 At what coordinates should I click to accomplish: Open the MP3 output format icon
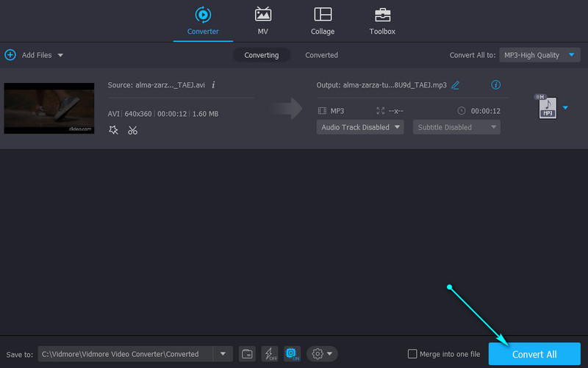(x=546, y=107)
